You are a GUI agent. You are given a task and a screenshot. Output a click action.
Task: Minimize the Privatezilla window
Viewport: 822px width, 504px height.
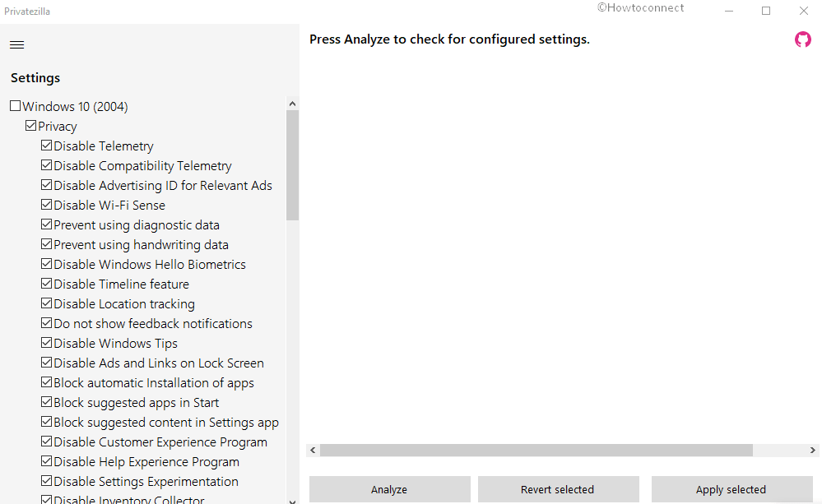(x=728, y=11)
